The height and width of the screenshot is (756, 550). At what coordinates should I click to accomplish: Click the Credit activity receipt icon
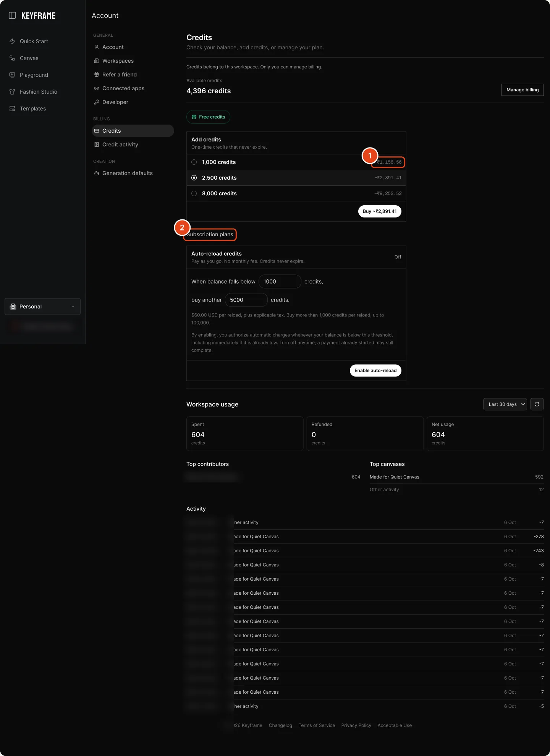[97, 144]
